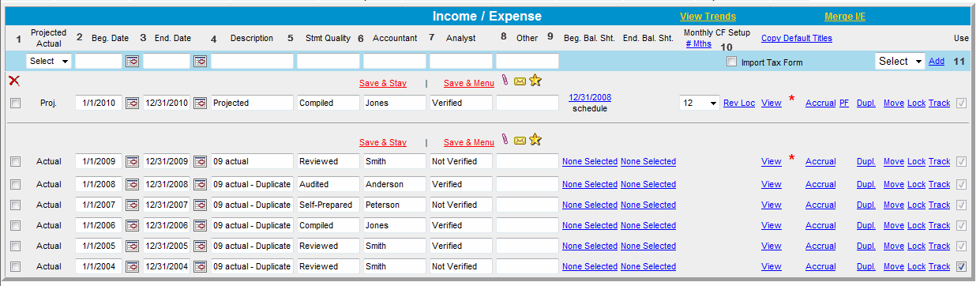Click Move link on 1/1/2006 row

pos(894,225)
